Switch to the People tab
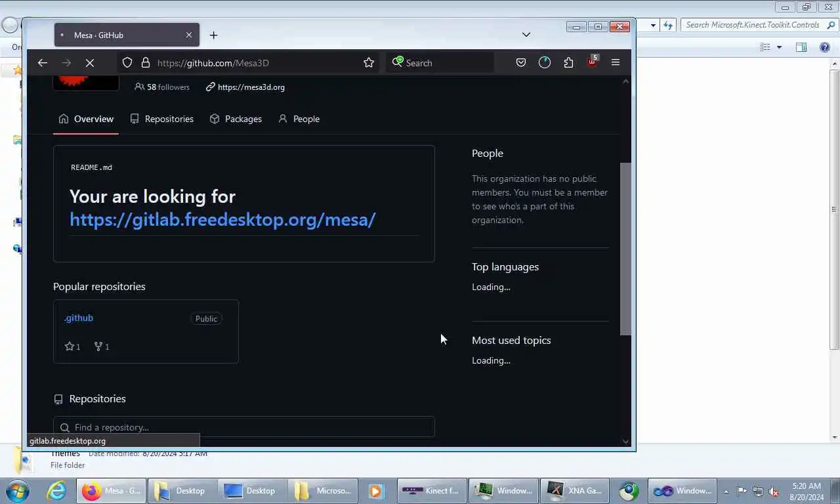The width and height of the screenshot is (840, 504). (299, 119)
